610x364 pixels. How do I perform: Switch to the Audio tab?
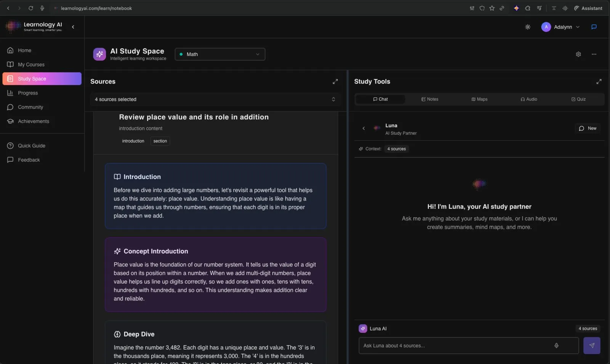click(x=529, y=99)
